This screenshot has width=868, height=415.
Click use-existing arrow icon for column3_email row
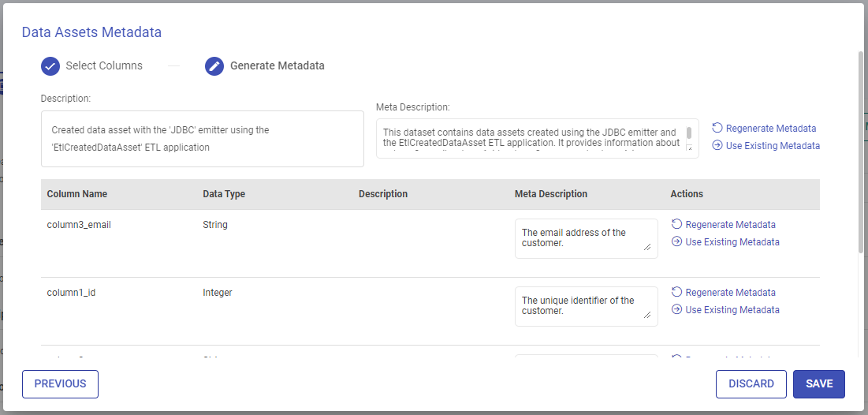pos(676,242)
